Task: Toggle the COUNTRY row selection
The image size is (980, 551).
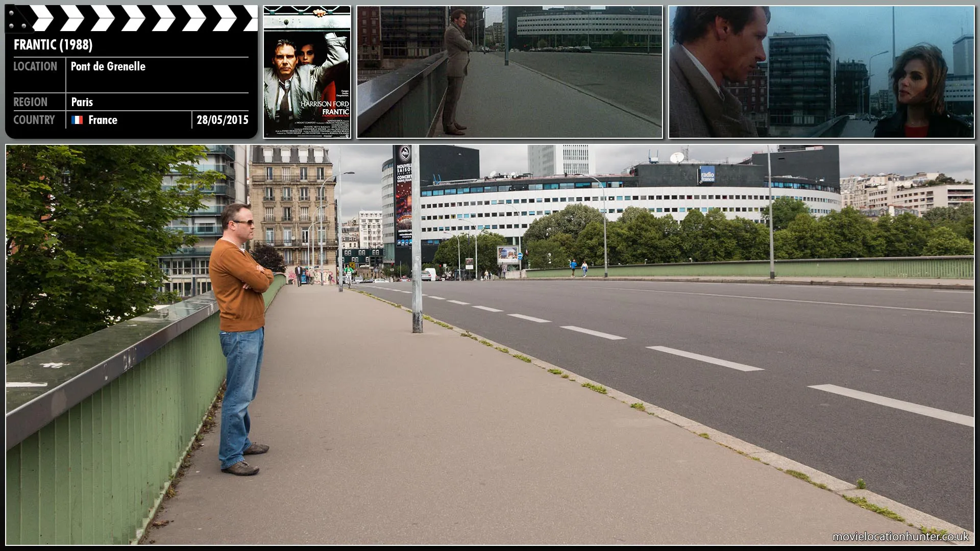Action: click(34, 120)
